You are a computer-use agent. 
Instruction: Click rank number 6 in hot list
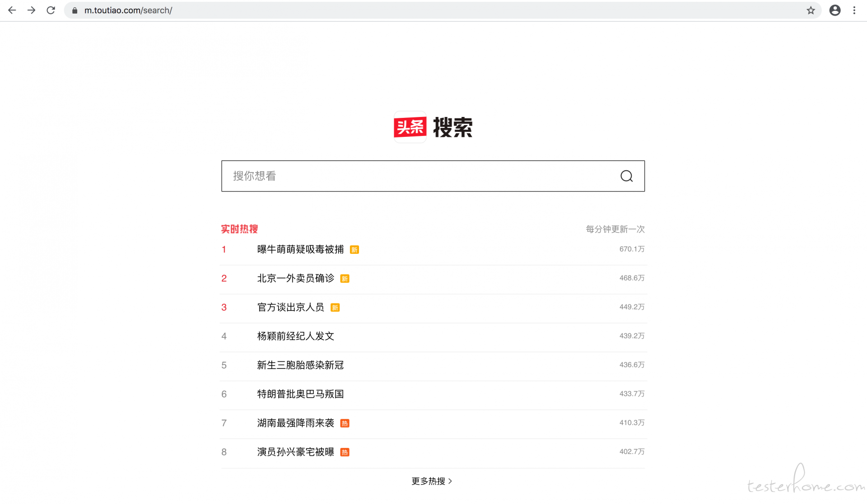pyautogui.click(x=224, y=394)
